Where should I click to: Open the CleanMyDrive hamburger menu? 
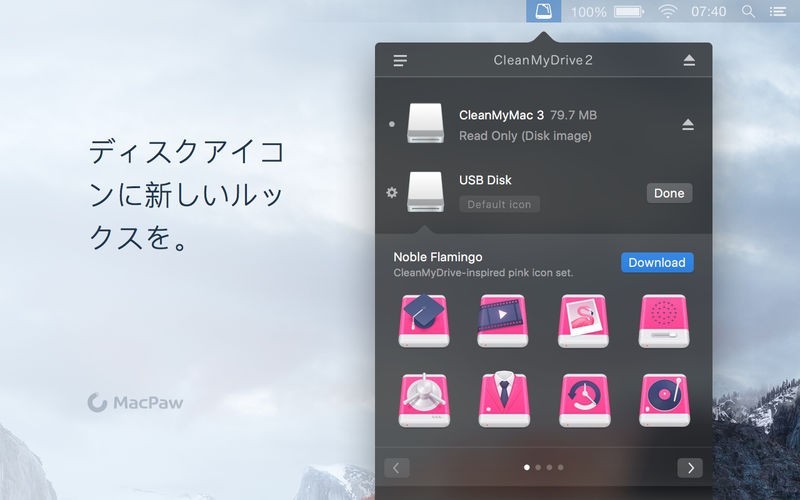pyautogui.click(x=400, y=60)
